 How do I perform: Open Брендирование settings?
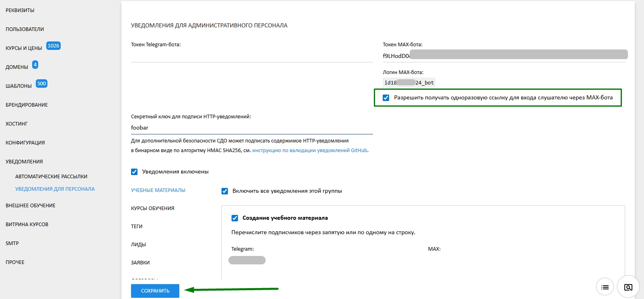click(27, 105)
